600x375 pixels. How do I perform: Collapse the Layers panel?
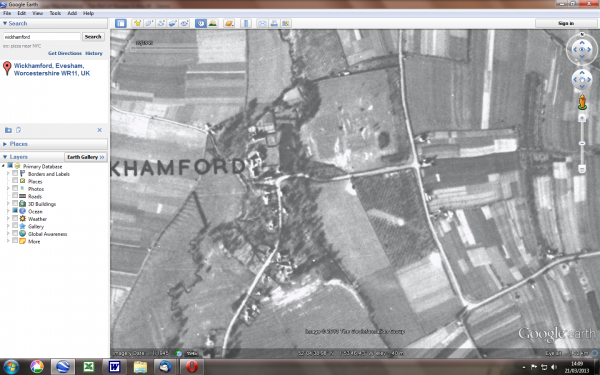tap(5, 157)
